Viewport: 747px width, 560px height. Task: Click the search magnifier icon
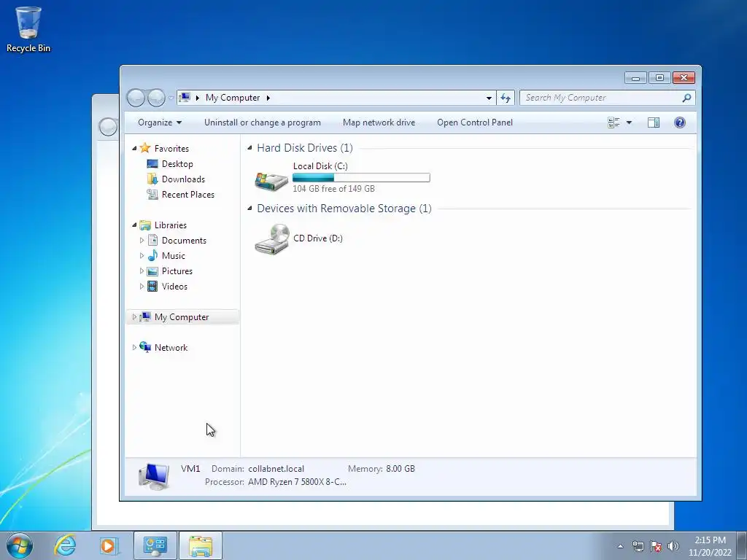point(686,98)
